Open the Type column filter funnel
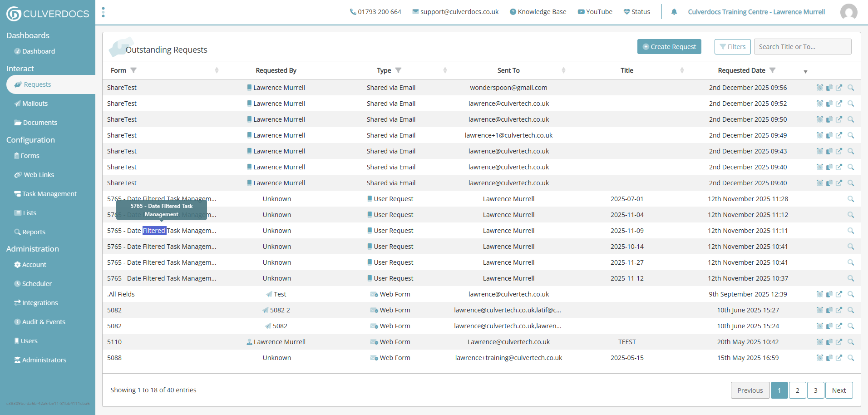Viewport: 868px width, 415px height. (398, 70)
